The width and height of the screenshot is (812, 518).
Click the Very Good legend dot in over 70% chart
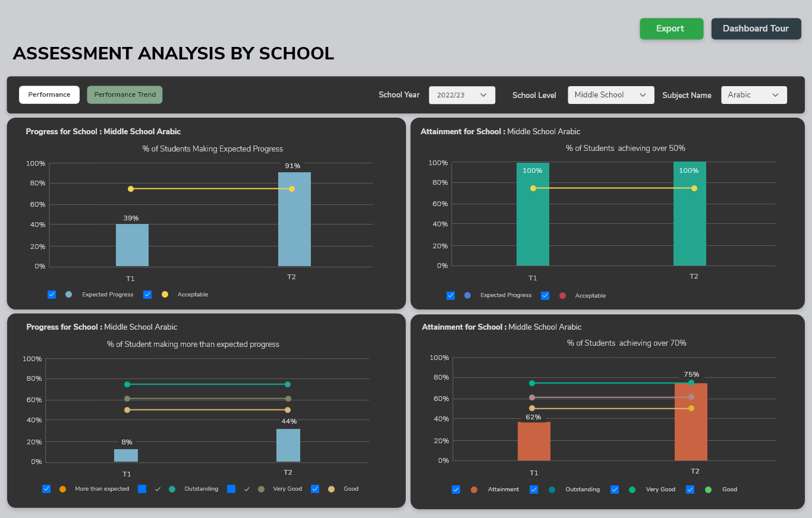(632, 489)
